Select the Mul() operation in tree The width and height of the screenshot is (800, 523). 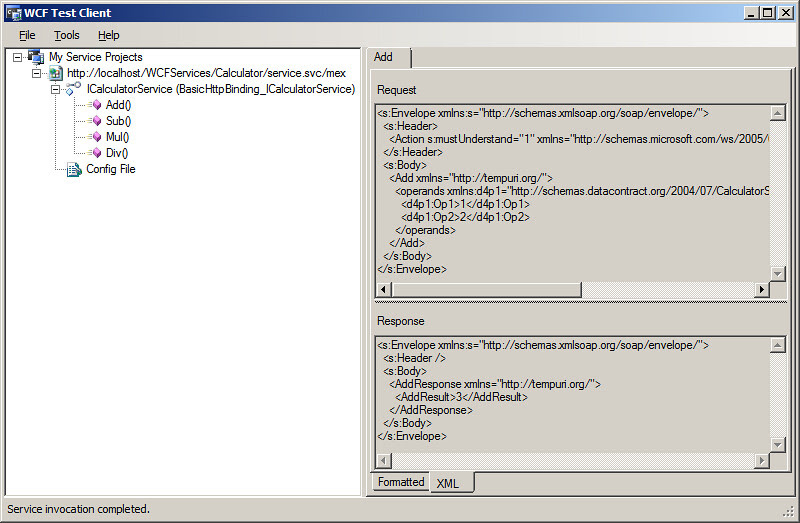point(118,137)
